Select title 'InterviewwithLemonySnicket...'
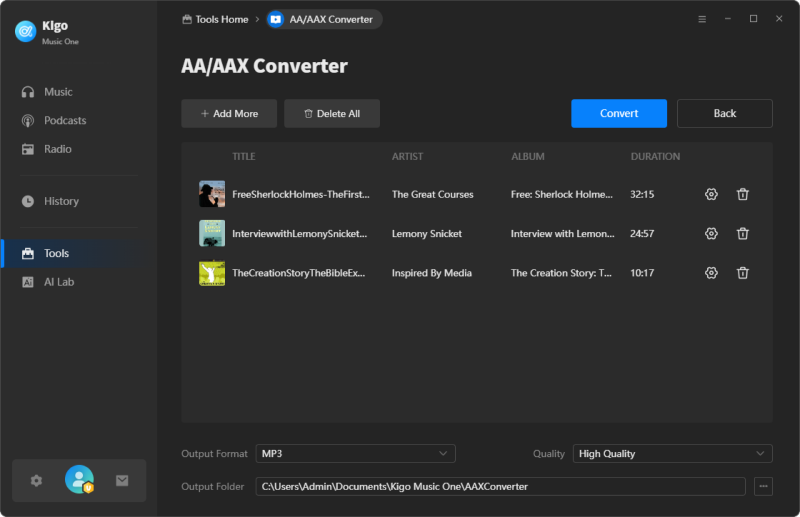Viewport: 800px width, 517px height. [x=299, y=234]
